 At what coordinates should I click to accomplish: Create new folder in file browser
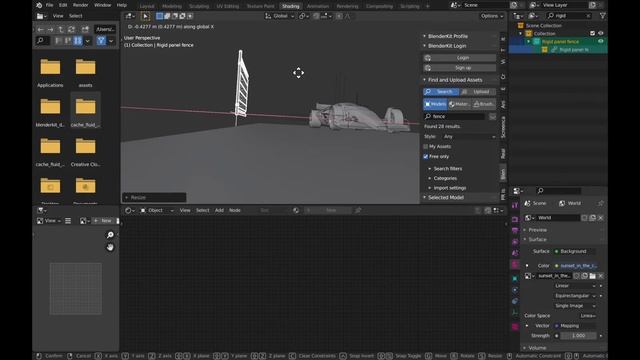tap(85, 29)
